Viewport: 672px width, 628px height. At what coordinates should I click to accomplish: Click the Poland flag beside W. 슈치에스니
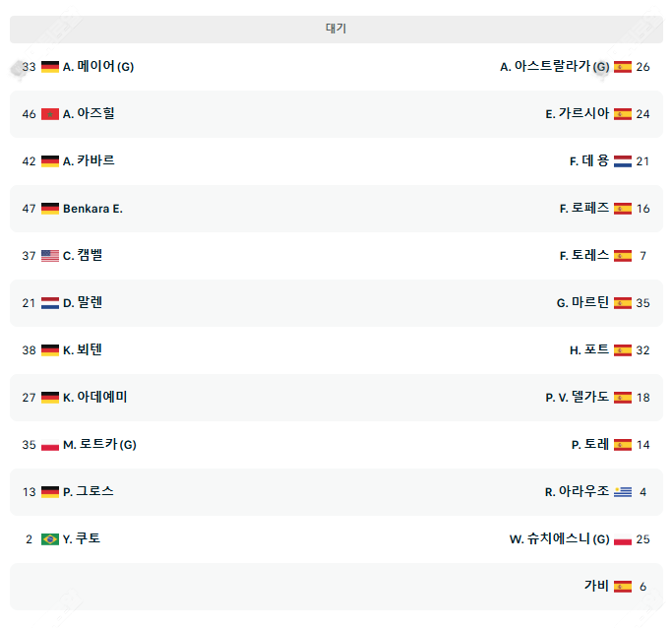[623, 539]
